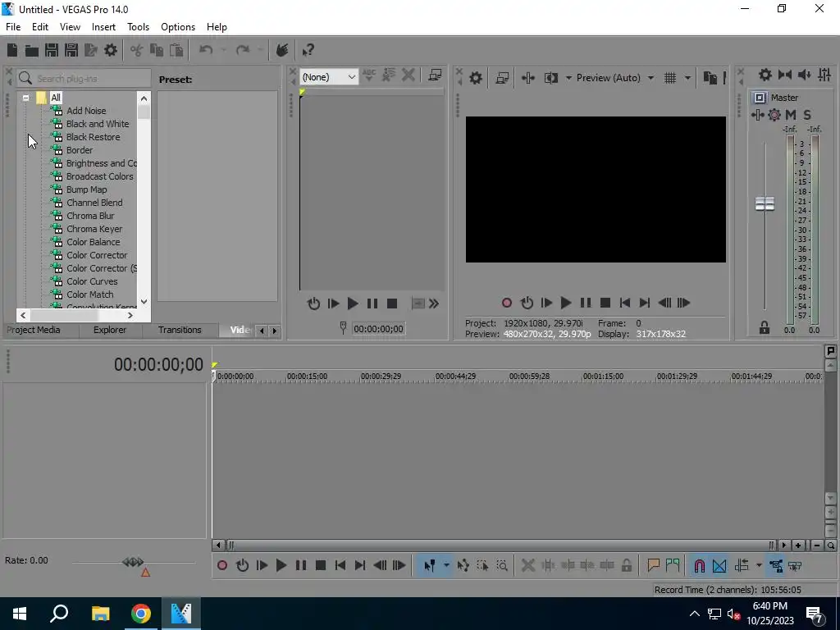This screenshot has width=840, height=630.
Task: Toggle Lock Envelopes to Events
Action: [776, 566]
